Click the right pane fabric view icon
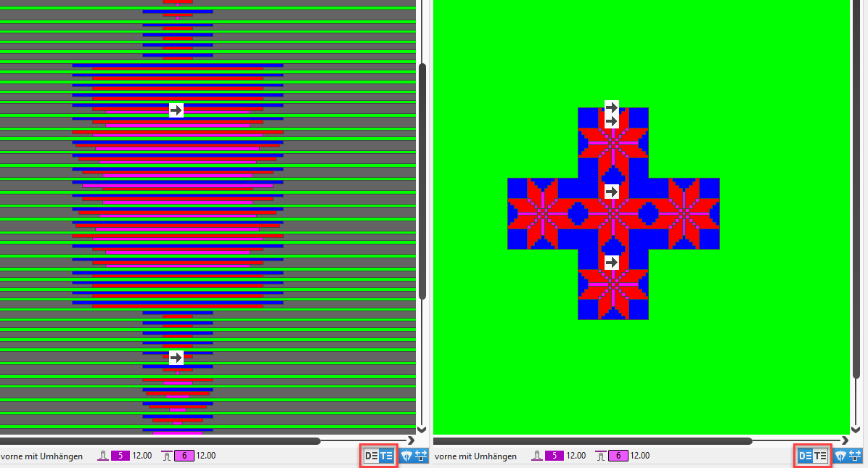The image size is (868, 468). (841, 456)
